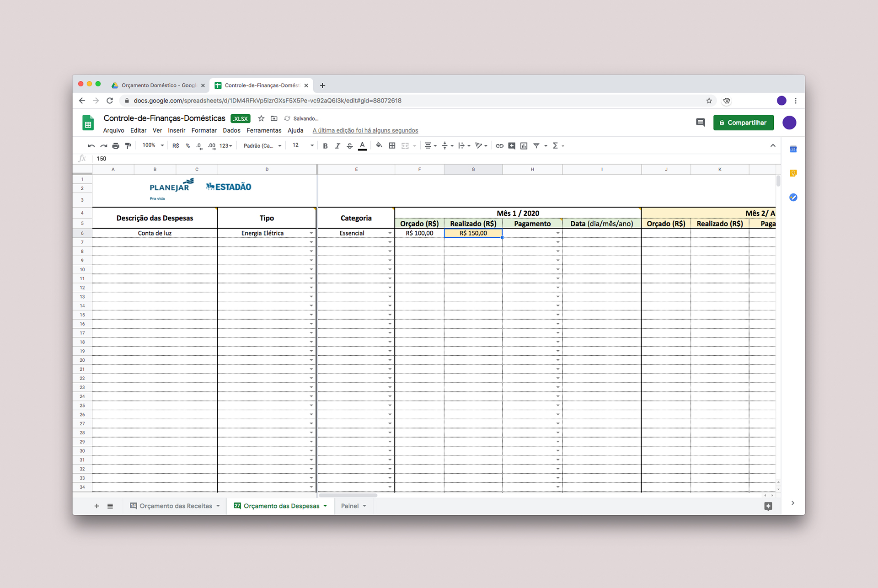878x588 pixels.
Task: Open the fill color picker
Action: [379, 146]
